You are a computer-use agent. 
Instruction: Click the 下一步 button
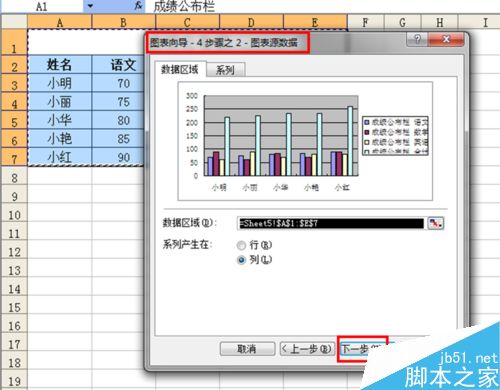point(362,349)
